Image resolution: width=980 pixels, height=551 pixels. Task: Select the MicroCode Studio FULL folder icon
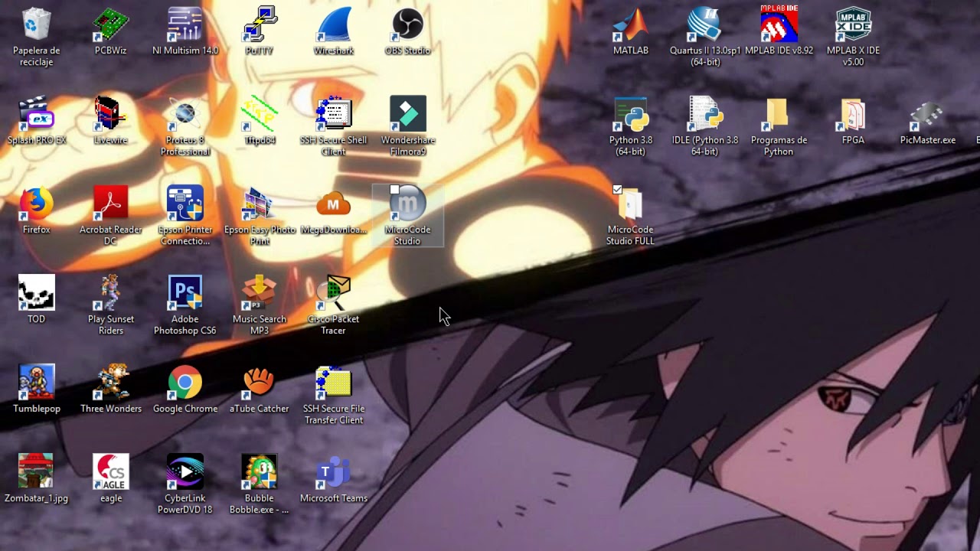[x=630, y=204]
